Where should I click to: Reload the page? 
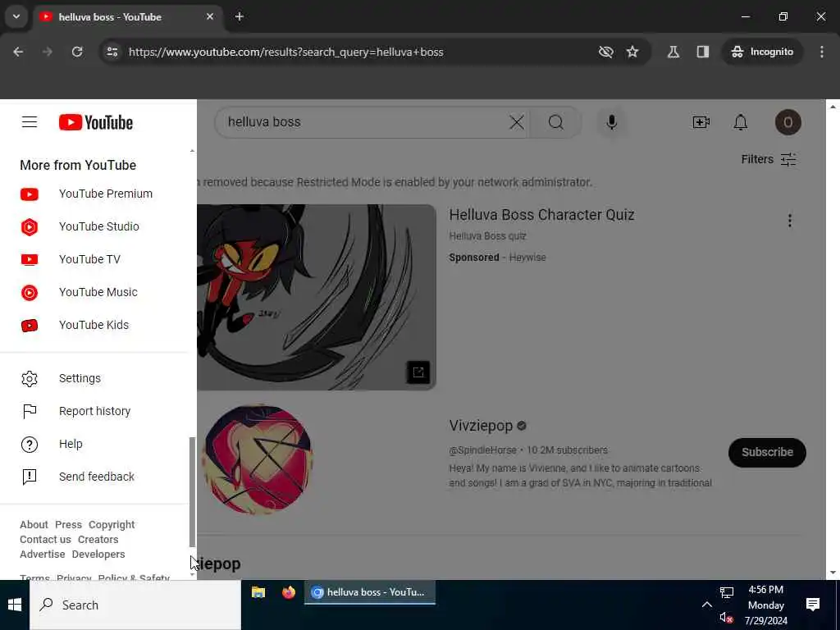(x=77, y=52)
